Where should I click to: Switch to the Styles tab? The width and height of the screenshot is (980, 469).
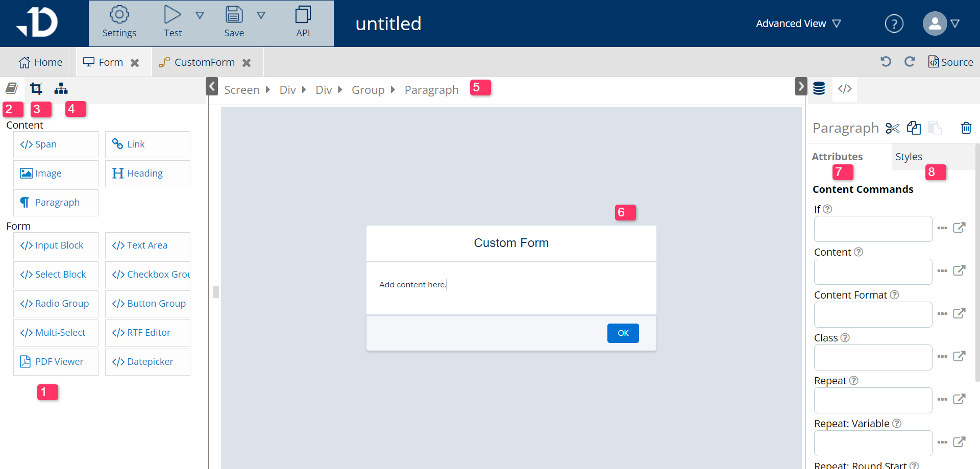909,157
